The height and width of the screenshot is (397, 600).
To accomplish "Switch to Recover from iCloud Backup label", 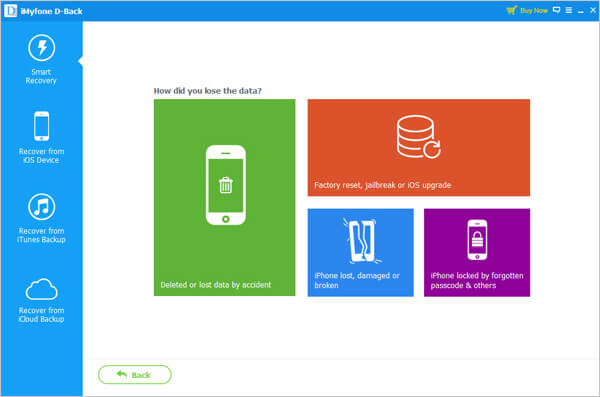I will pyautogui.click(x=41, y=315).
